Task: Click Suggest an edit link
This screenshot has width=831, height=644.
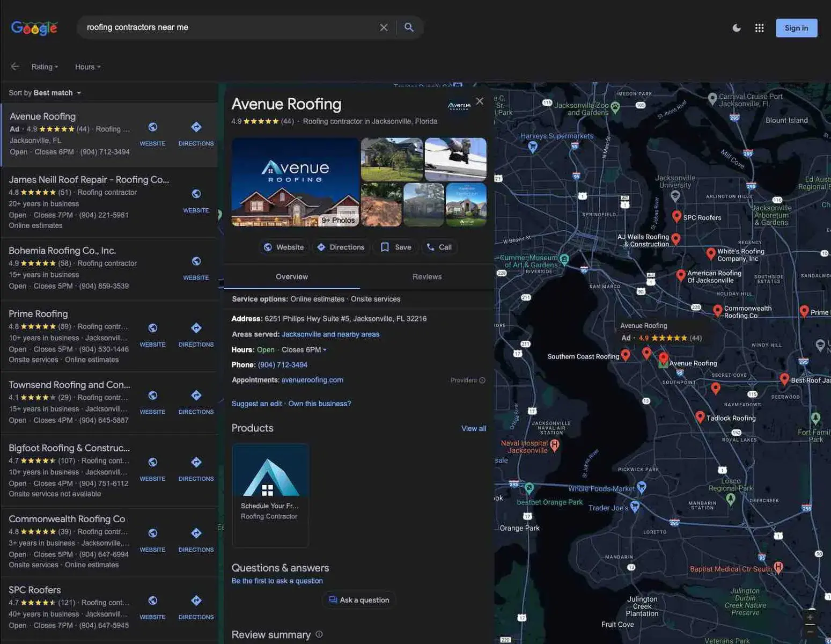Action: pos(256,403)
